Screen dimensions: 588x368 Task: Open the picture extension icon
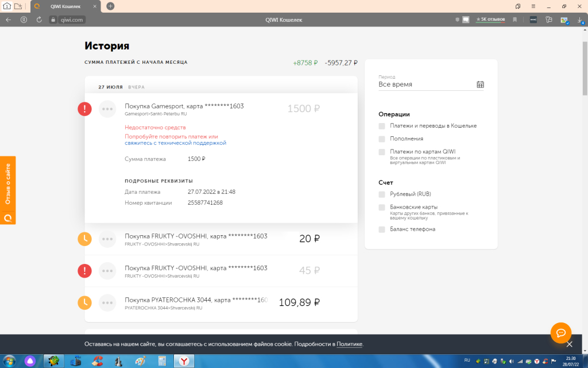(564, 20)
